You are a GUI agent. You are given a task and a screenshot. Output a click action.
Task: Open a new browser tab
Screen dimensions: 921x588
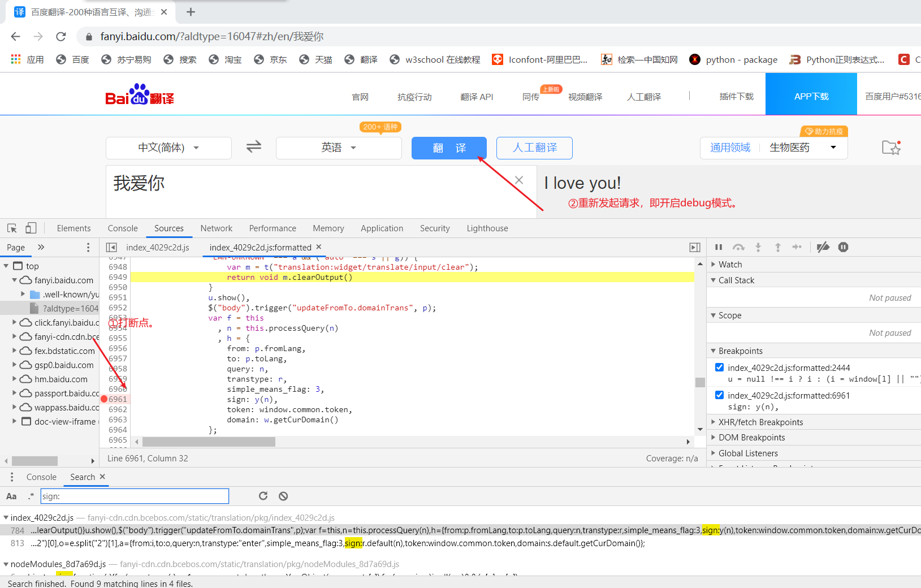[x=191, y=12]
